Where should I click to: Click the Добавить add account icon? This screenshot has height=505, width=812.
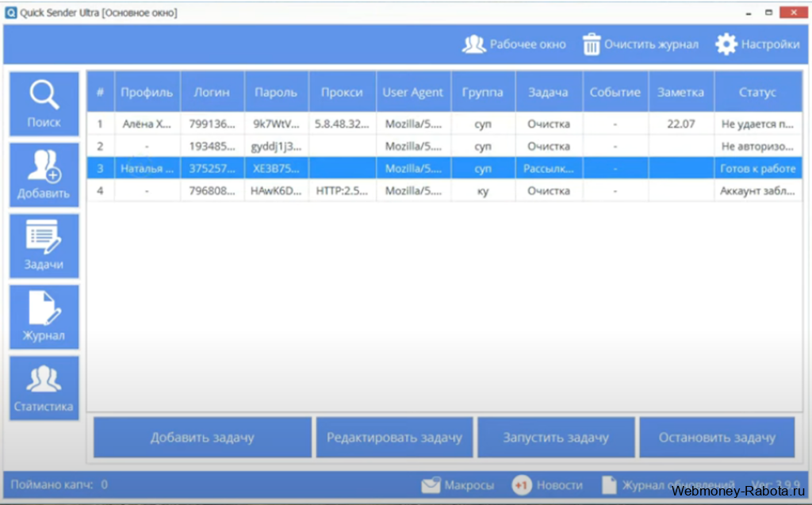[x=44, y=175]
